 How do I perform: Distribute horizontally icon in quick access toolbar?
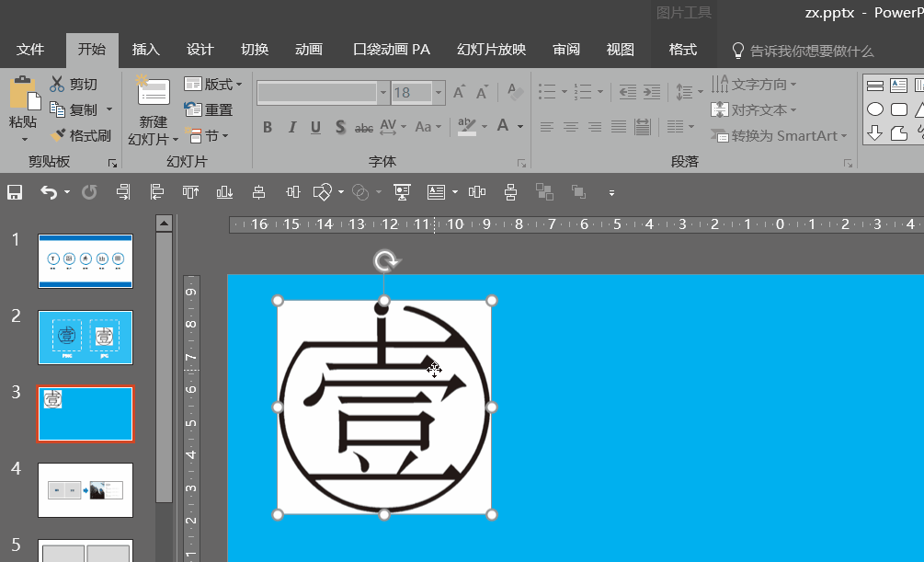tap(477, 192)
